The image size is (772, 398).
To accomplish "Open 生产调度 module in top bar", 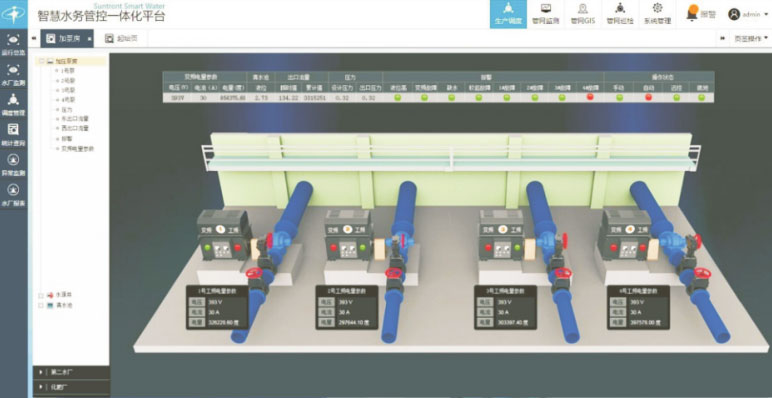I will point(508,14).
